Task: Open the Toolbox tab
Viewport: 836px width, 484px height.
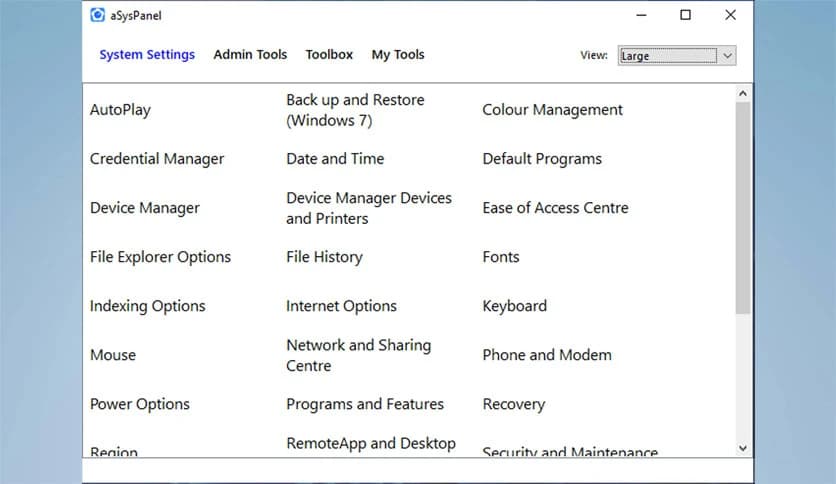Action: (x=329, y=55)
